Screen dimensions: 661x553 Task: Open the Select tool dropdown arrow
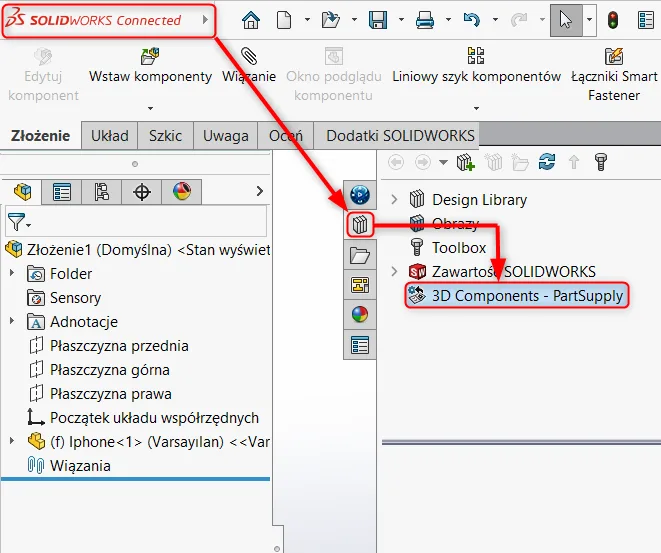pyautogui.click(x=589, y=19)
